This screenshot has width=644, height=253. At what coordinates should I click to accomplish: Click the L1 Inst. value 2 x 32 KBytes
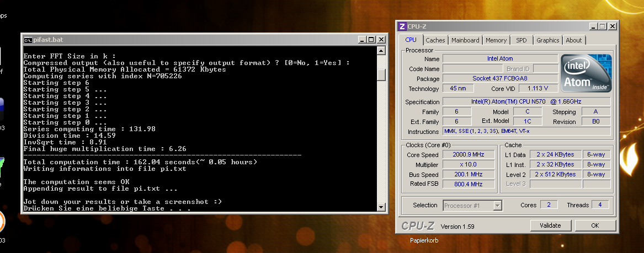(x=555, y=164)
